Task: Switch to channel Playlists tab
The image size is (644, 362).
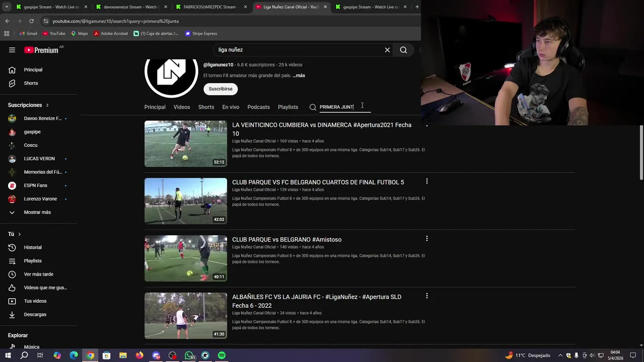Action: [x=288, y=107]
